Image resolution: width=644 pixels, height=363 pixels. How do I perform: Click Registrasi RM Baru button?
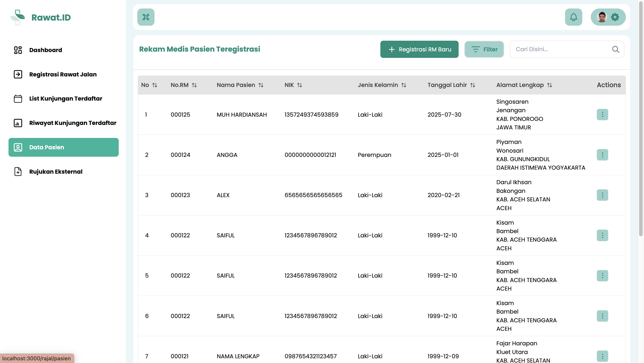[x=419, y=49]
